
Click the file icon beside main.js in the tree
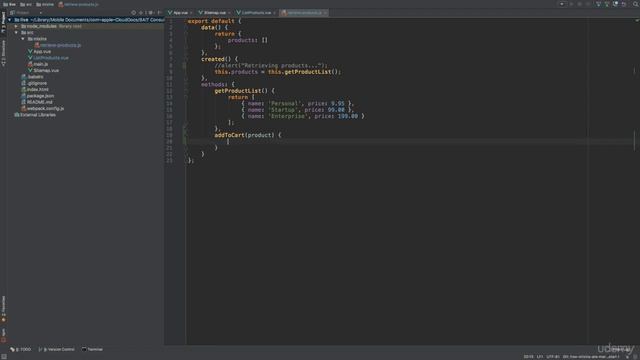click(30, 64)
